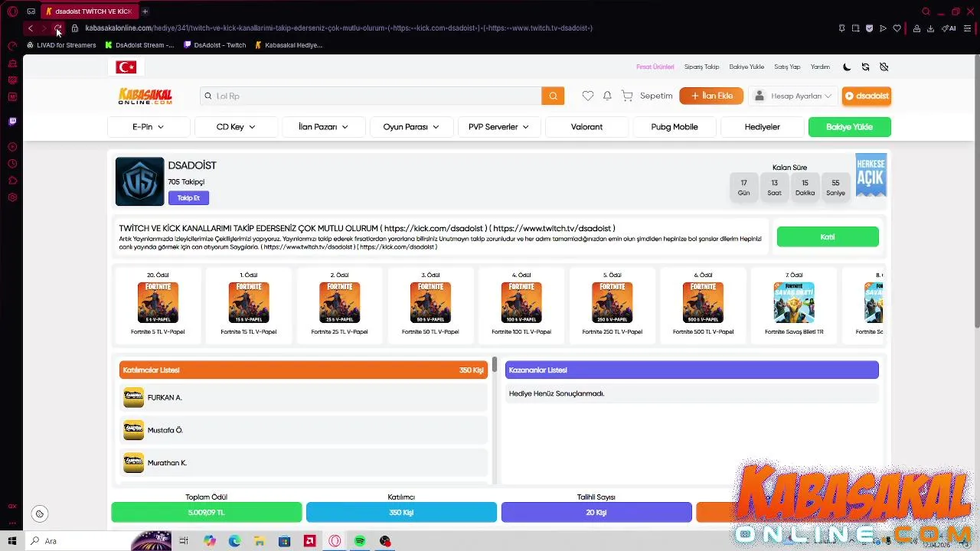Click the participant list scrollbar
The width and height of the screenshot is (980, 551).
[495, 365]
